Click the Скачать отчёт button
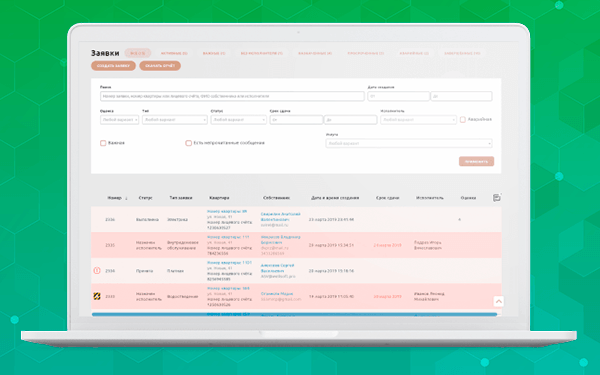Viewport: 600px width, 375px height. pos(160,66)
